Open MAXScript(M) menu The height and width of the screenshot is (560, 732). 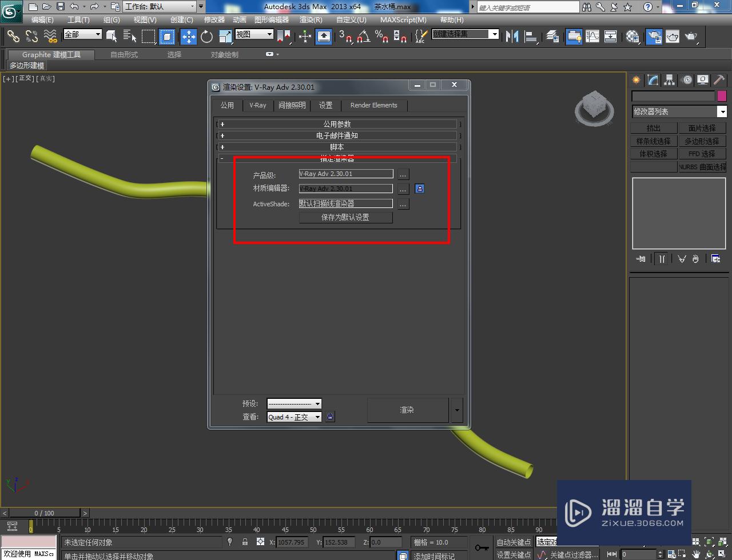point(403,19)
